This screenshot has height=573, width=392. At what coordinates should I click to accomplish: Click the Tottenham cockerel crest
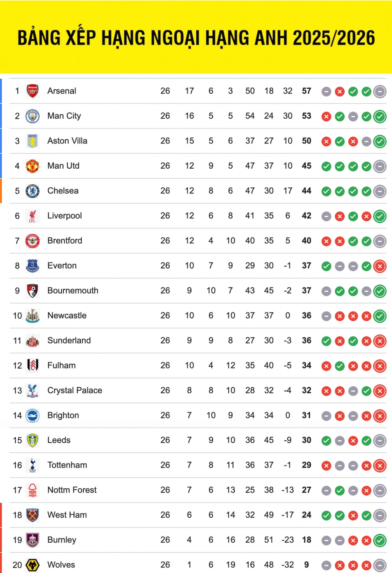point(32,465)
